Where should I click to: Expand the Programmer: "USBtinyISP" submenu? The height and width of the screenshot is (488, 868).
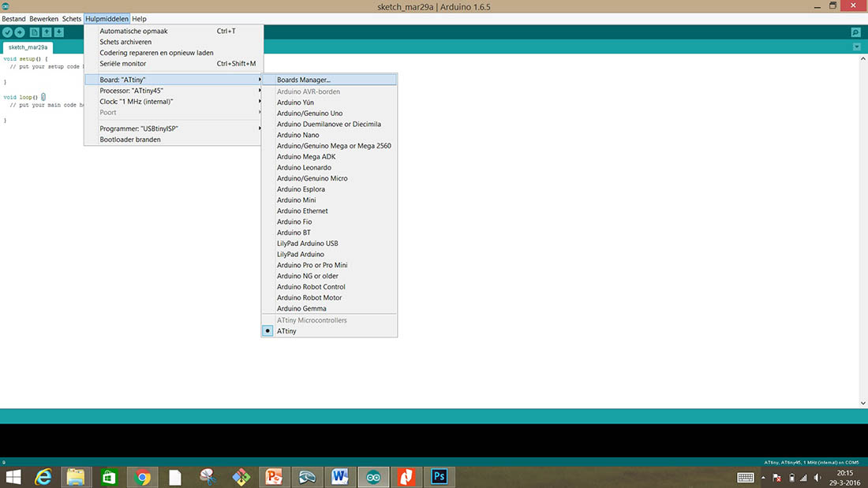173,129
